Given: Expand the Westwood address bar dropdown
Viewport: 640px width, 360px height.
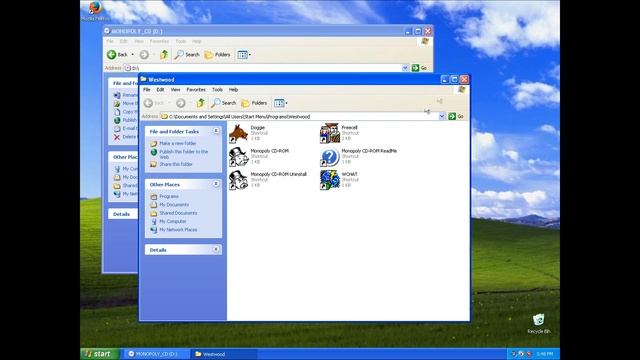Looking at the screenshot, I should [x=442, y=116].
